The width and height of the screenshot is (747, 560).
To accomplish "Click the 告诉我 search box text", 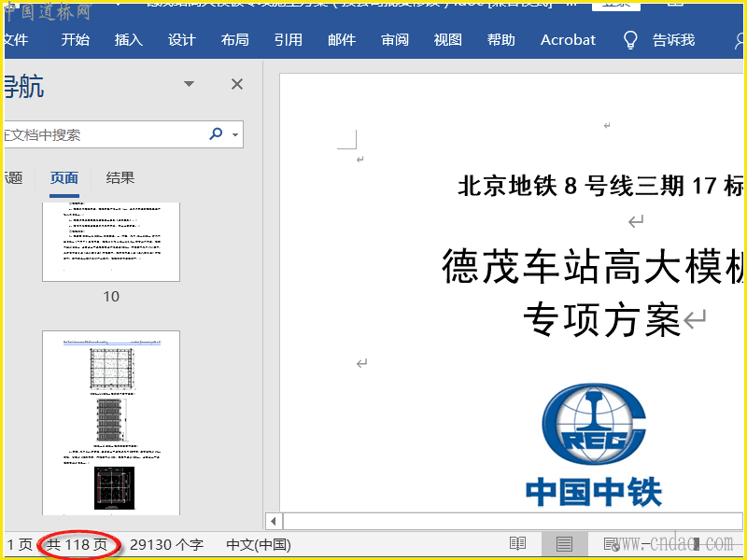I will click(673, 39).
